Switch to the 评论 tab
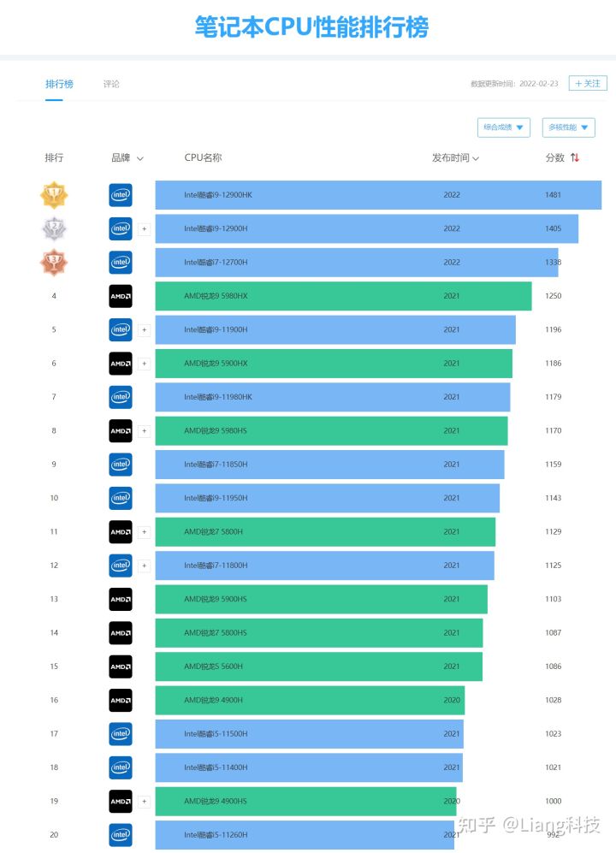This screenshot has height=853, width=616. pos(111,84)
